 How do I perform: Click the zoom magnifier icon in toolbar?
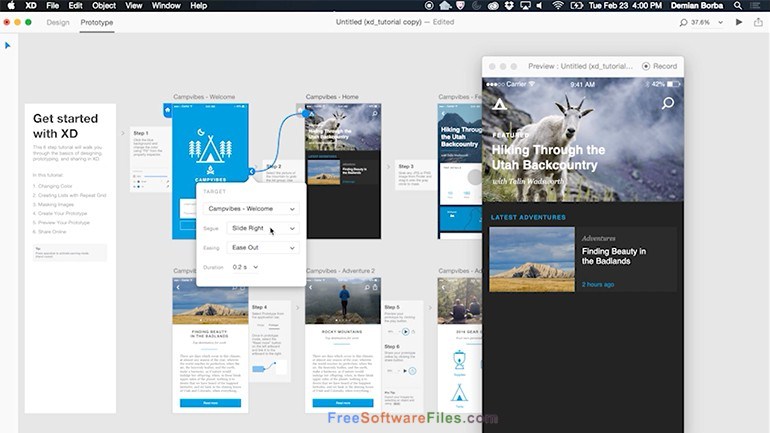(683, 22)
